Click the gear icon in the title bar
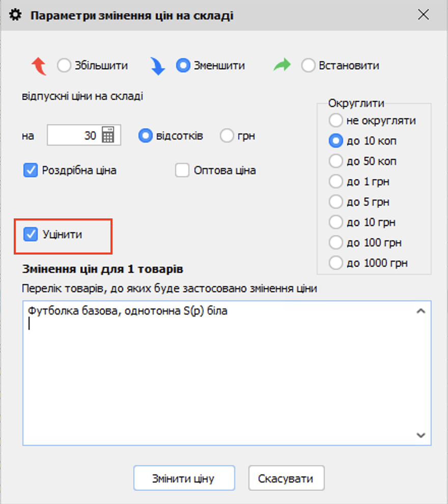Screen dimensions: 448x504 tap(16, 15)
